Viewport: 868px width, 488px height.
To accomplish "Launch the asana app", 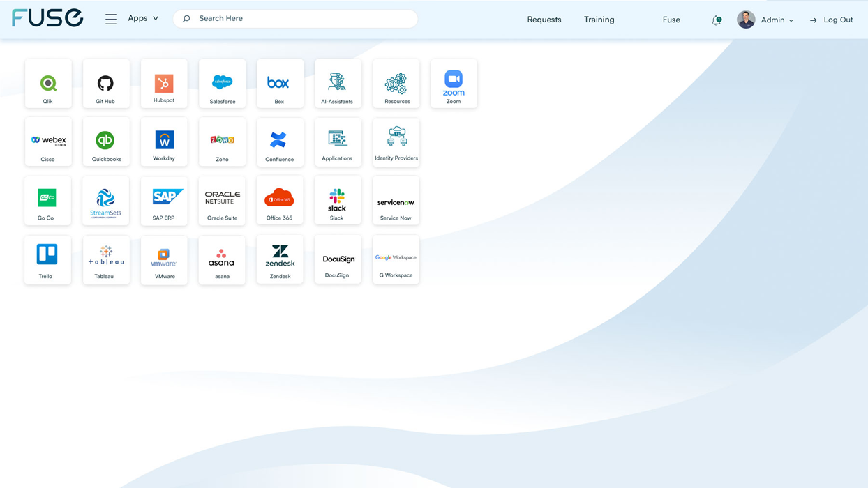I will [x=222, y=259].
